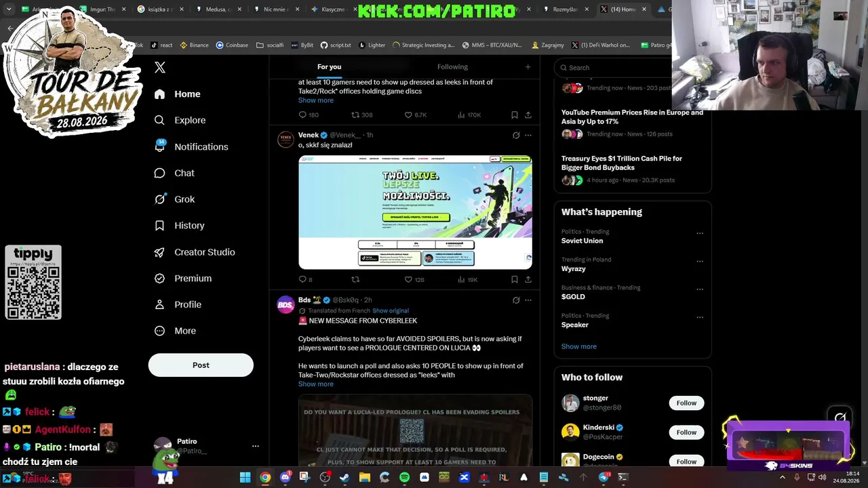The image size is (868, 488).
Task: Open Creator Studio in the sidebar
Action: pyautogui.click(x=195, y=251)
